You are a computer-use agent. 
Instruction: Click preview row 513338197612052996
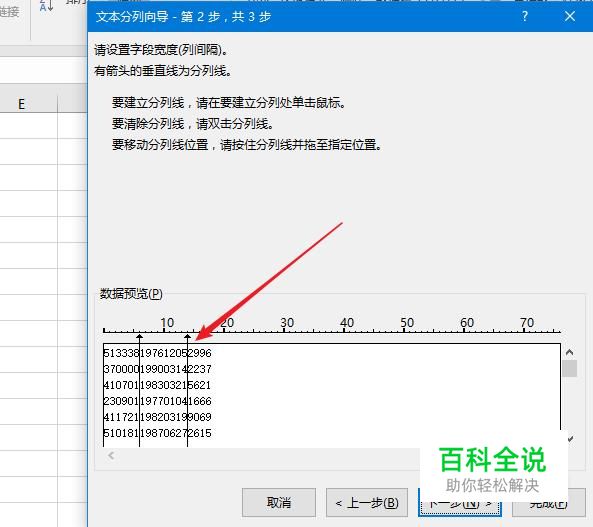tap(157, 353)
